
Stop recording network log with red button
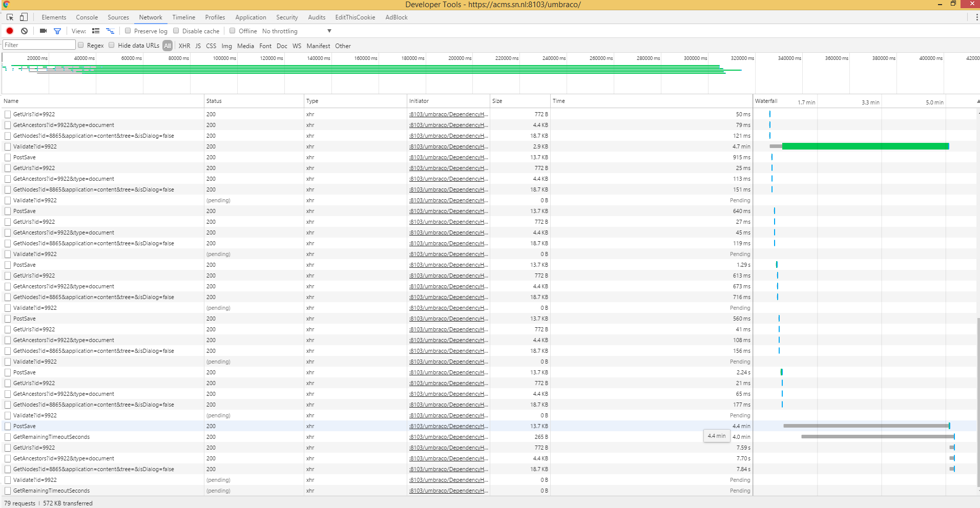[x=10, y=31]
